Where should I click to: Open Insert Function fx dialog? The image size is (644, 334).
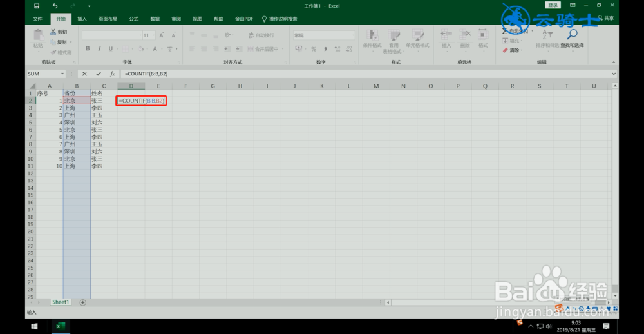pyautogui.click(x=113, y=74)
